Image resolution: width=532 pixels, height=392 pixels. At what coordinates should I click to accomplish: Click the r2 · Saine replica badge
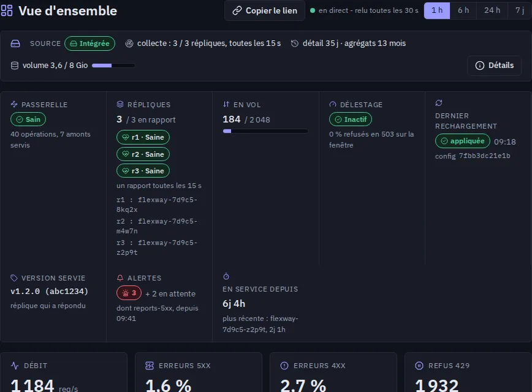tap(143, 154)
